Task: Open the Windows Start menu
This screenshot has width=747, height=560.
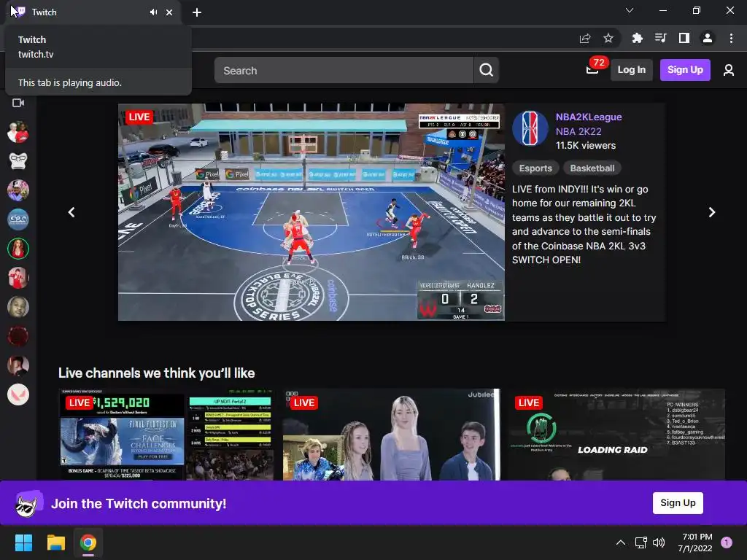Action: 23,542
